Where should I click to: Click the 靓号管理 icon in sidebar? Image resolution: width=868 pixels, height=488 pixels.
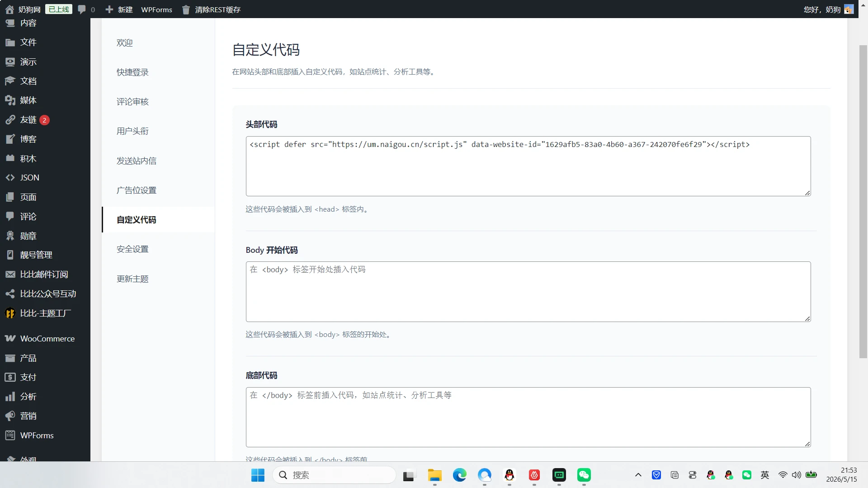point(10,255)
